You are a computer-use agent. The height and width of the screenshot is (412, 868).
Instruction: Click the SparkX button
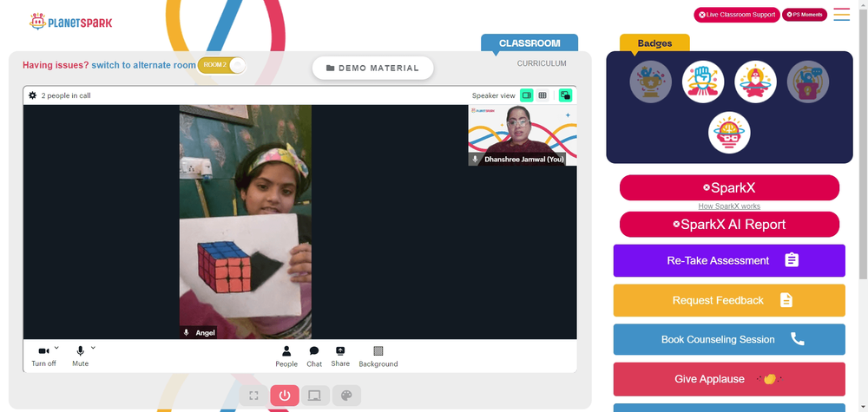point(729,188)
